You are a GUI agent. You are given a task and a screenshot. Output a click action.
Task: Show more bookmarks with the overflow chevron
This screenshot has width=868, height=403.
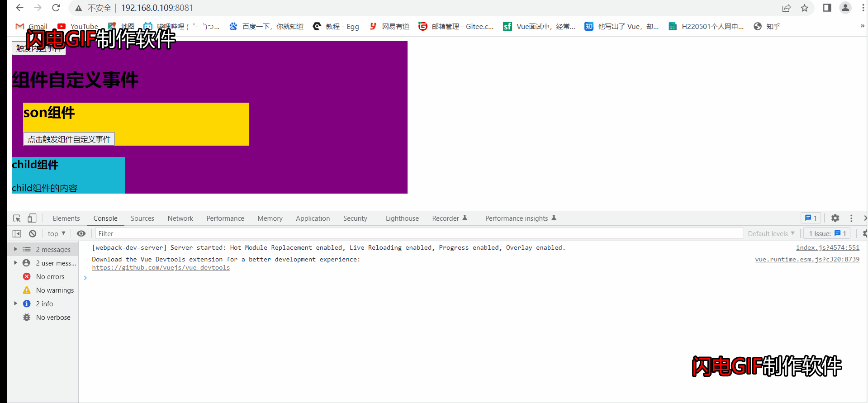(862, 26)
